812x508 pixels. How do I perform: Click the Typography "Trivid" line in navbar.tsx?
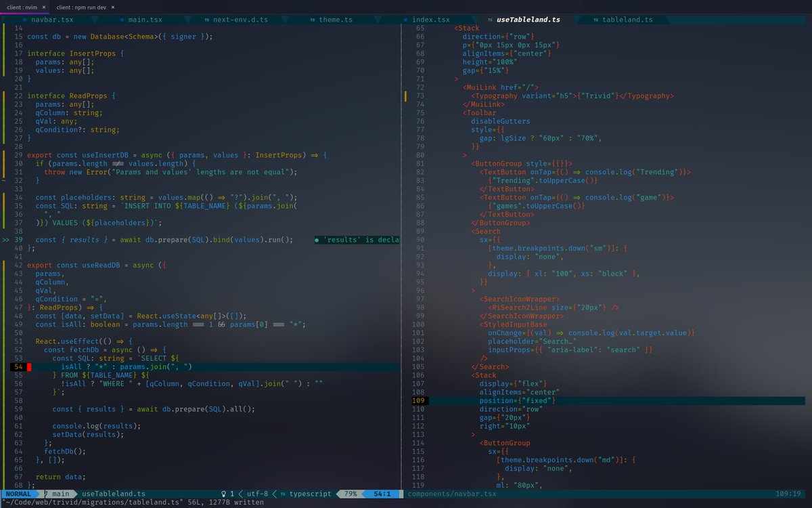coord(572,96)
